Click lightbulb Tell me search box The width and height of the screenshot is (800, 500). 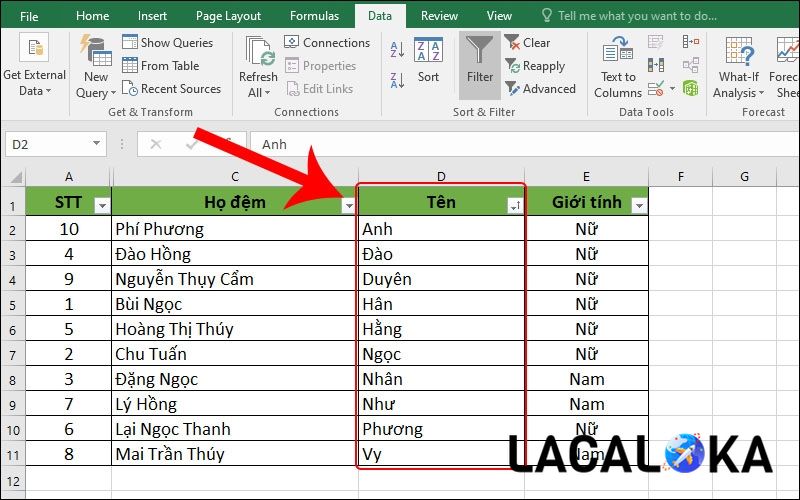point(630,16)
